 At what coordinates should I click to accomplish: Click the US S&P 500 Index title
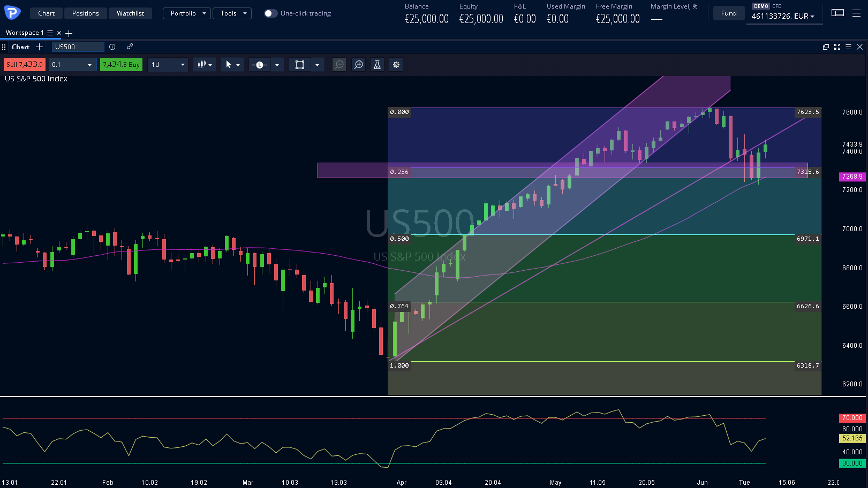36,79
